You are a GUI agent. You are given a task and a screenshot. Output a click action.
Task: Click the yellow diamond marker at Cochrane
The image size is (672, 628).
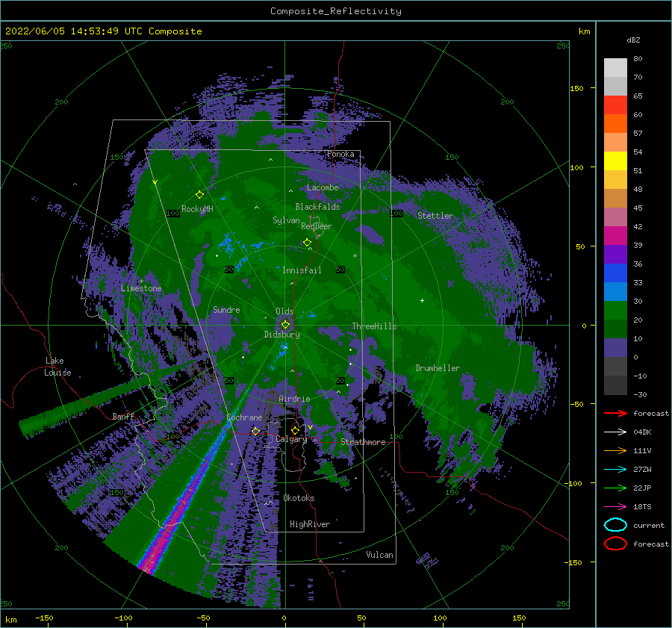tap(255, 431)
